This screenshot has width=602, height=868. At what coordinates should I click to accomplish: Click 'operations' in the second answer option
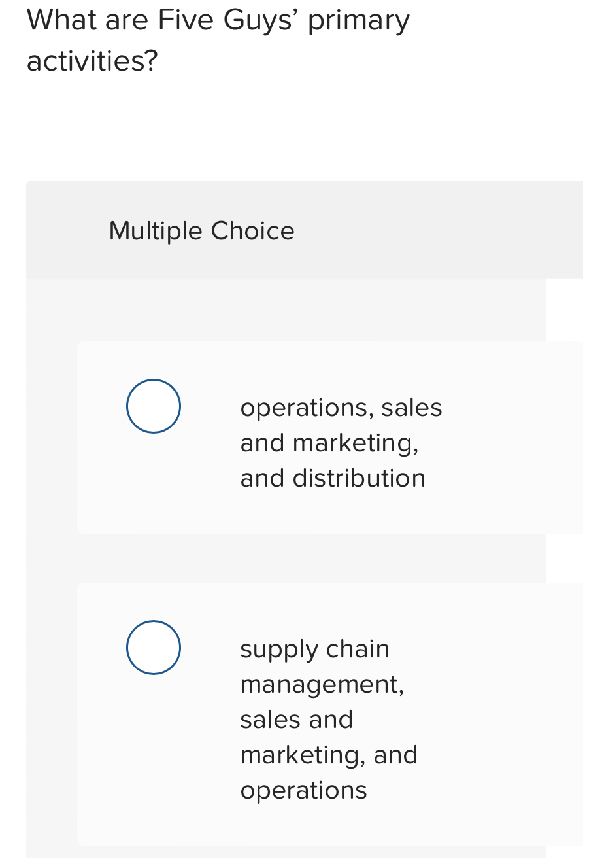click(x=303, y=790)
